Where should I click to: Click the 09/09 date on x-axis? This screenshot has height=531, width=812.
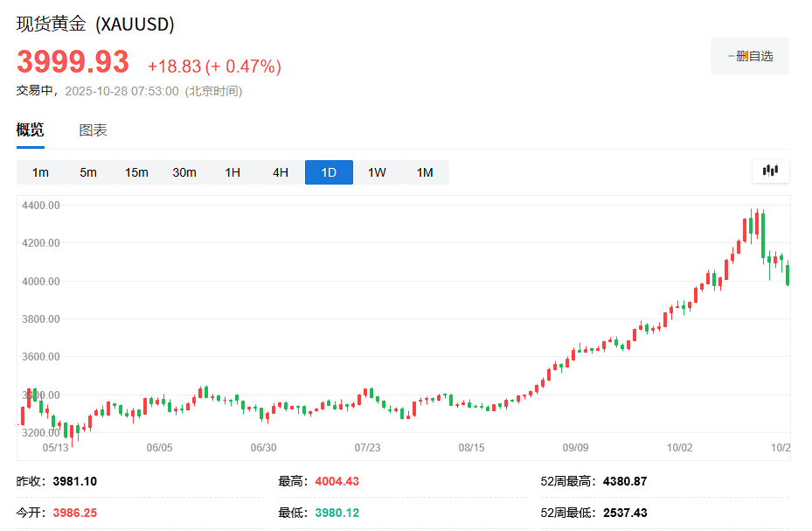click(575, 447)
